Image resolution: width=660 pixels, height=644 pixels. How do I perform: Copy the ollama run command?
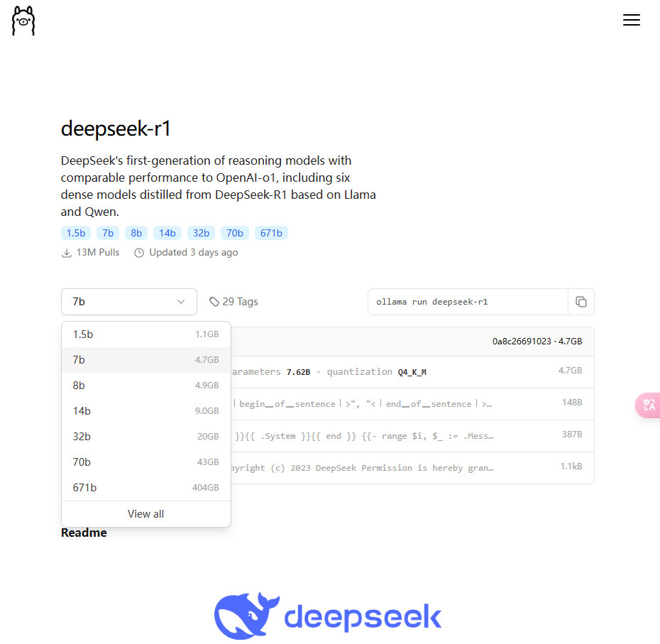pyautogui.click(x=581, y=302)
